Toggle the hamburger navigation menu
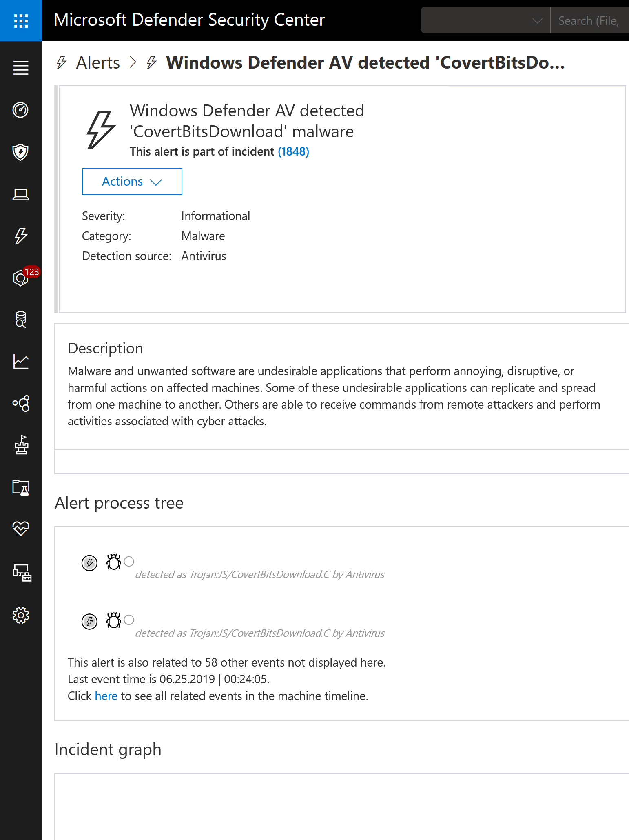This screenshot has width=629, height=840. pyautogui.click(x=21, y=68)
